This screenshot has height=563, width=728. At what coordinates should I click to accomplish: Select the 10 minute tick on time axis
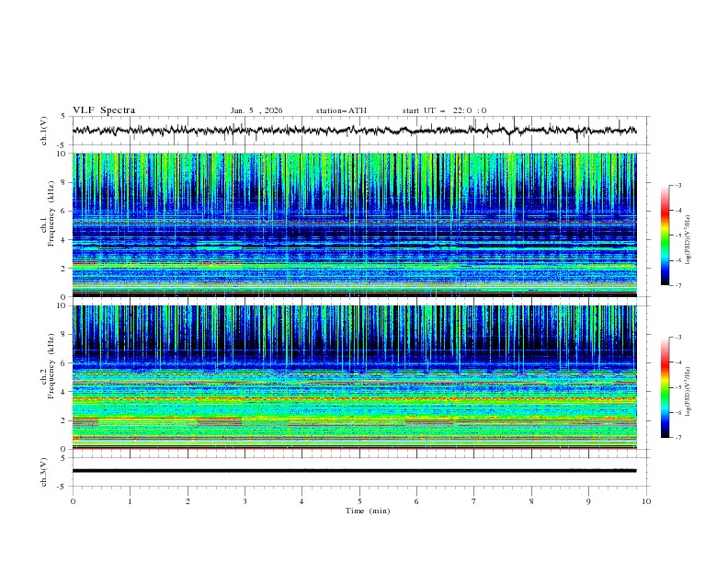click(x=646, y=501)
